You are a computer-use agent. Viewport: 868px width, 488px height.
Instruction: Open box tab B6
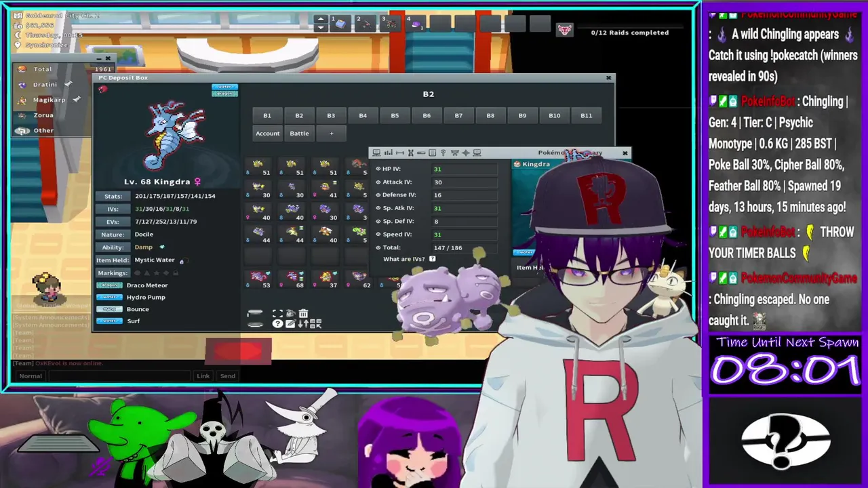pos(427,116)
